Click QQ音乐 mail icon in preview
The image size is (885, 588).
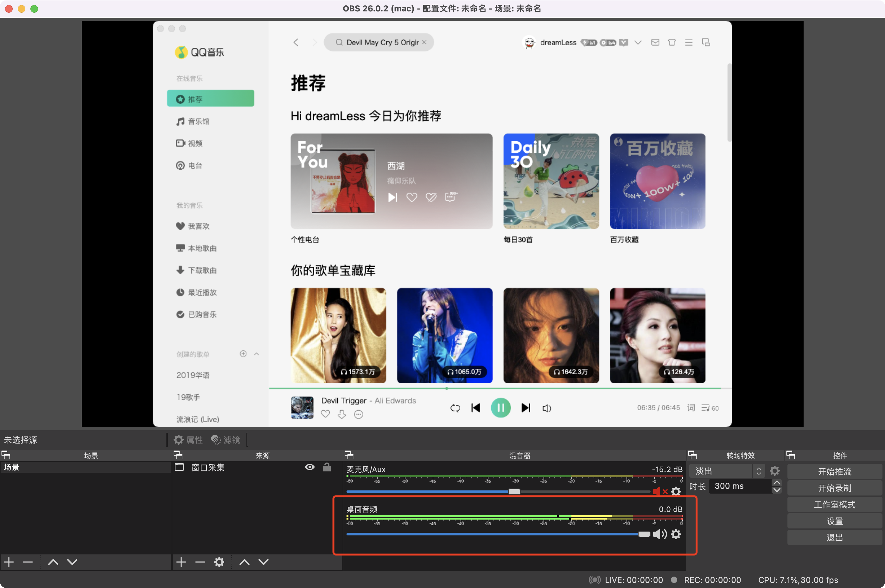coord(655,42)
